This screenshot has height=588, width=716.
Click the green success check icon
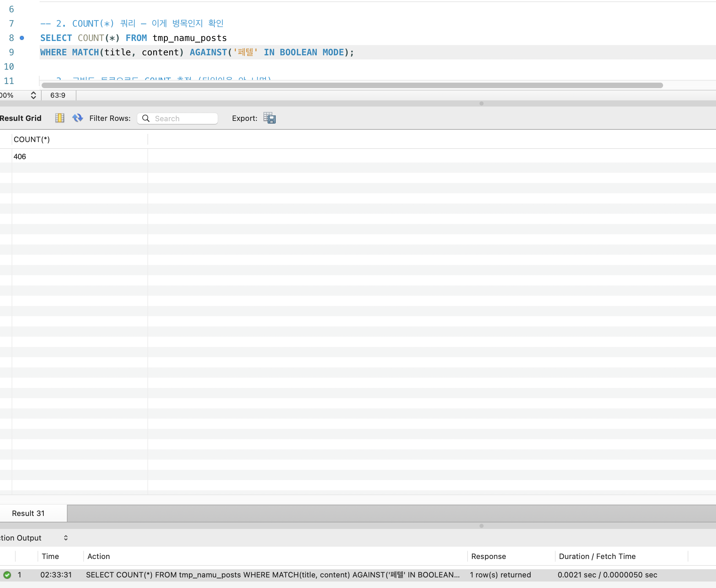(7, 575)
